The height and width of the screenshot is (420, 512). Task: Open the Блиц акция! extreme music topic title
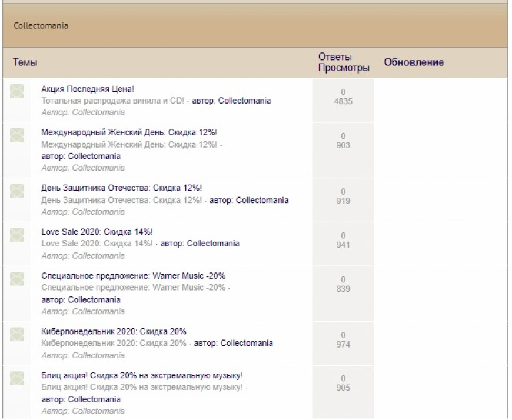142,375
